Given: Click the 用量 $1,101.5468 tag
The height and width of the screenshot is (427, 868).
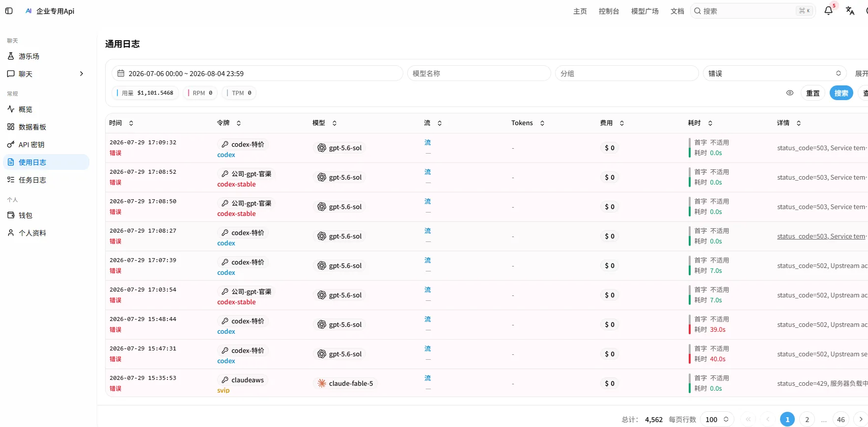Looking at the screenshot, I should tap(145, 93).
